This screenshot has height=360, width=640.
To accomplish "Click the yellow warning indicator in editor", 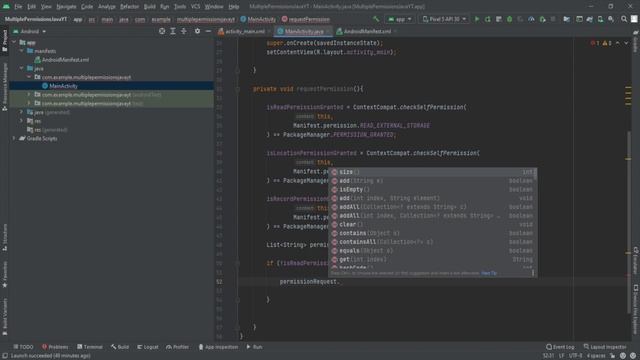I will (x=607, y=43).
